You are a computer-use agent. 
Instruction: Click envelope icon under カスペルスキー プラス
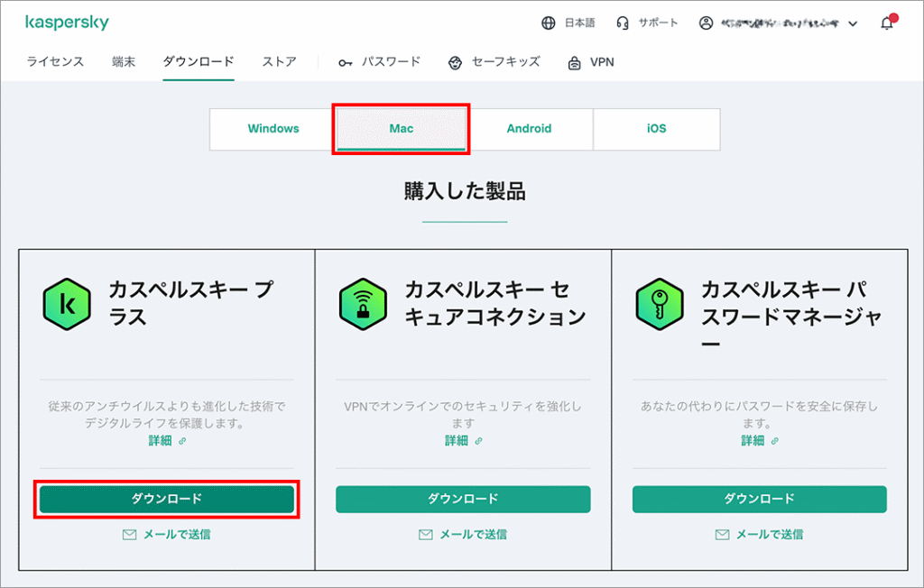point(129,535)
